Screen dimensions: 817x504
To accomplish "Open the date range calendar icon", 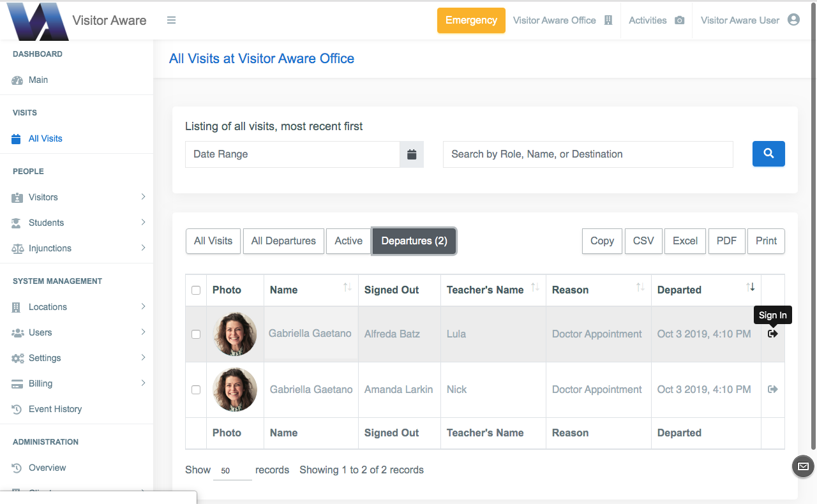I will tap(412, 154).
